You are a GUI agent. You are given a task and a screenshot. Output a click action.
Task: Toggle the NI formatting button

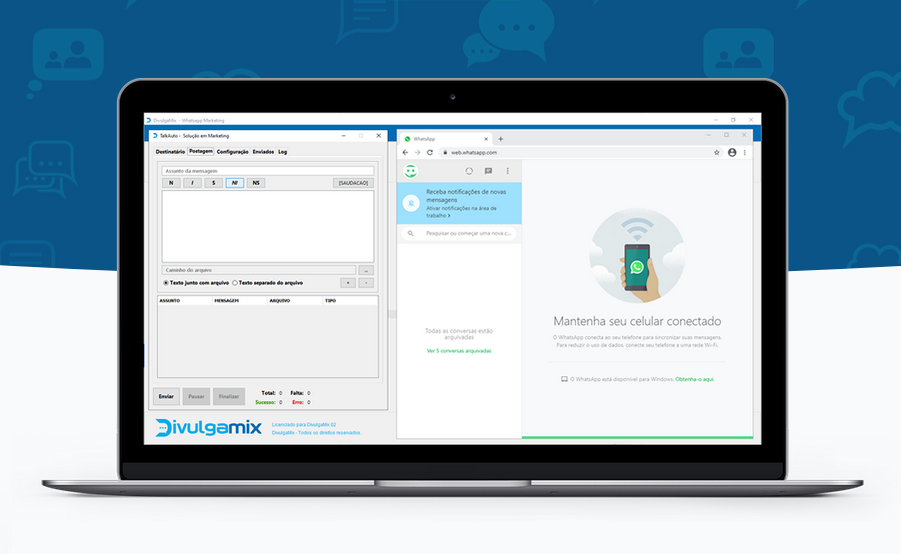[x=234, y=183]
